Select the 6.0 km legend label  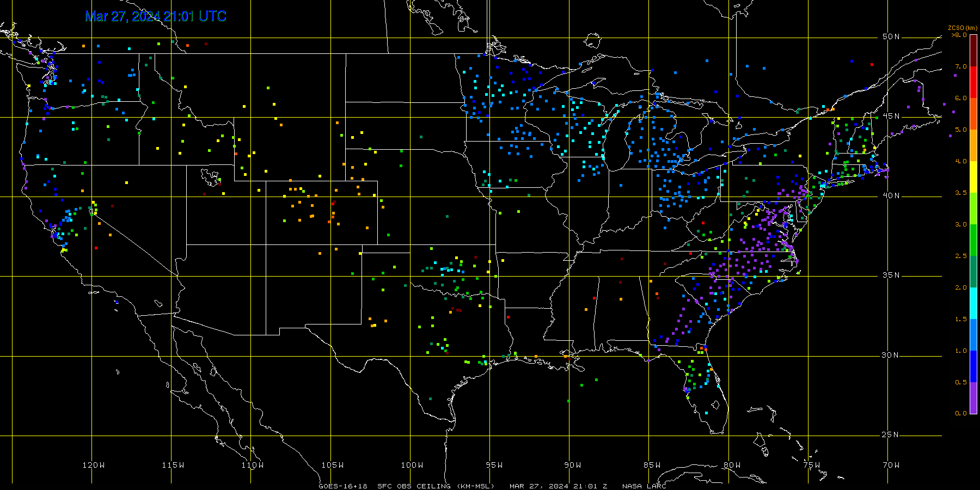point(961,98)
